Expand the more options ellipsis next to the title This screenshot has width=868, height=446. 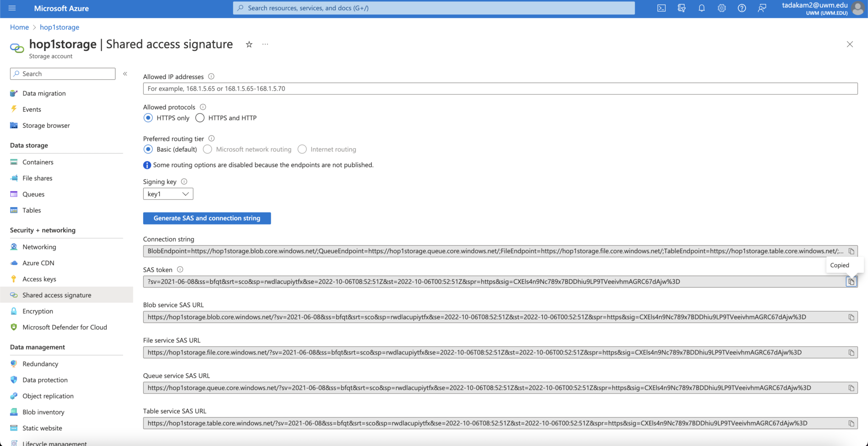coord(265,44)
